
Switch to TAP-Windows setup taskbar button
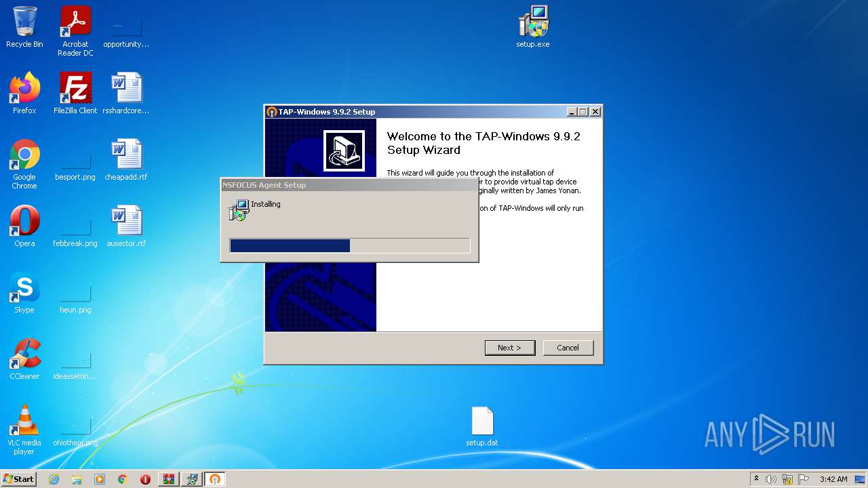point(215,479)
